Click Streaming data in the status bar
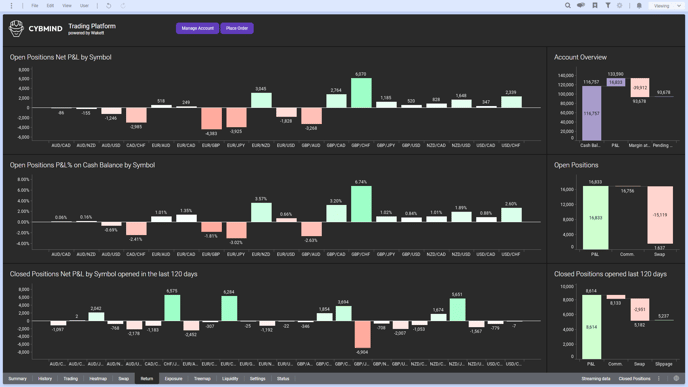 595,379
